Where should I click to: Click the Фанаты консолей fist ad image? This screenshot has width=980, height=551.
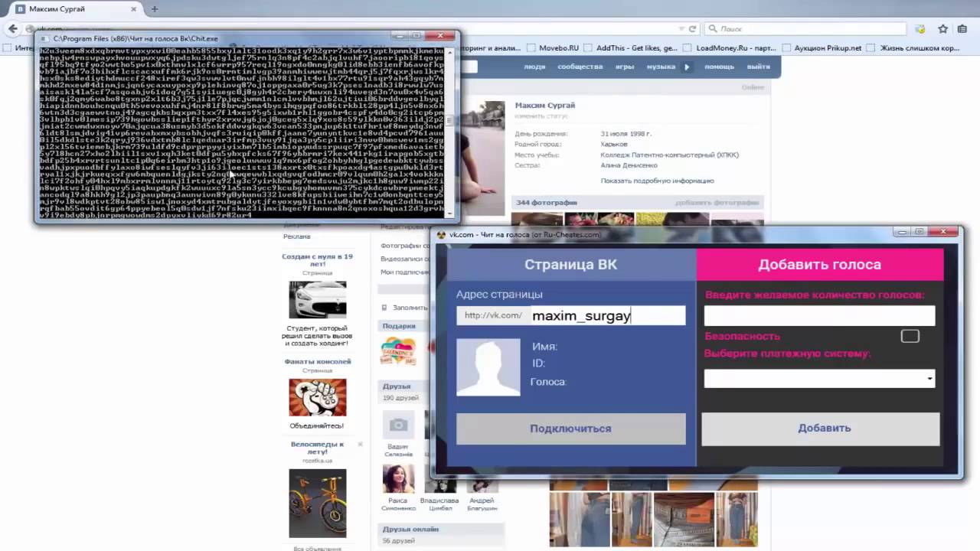click(x=318, y=397)
